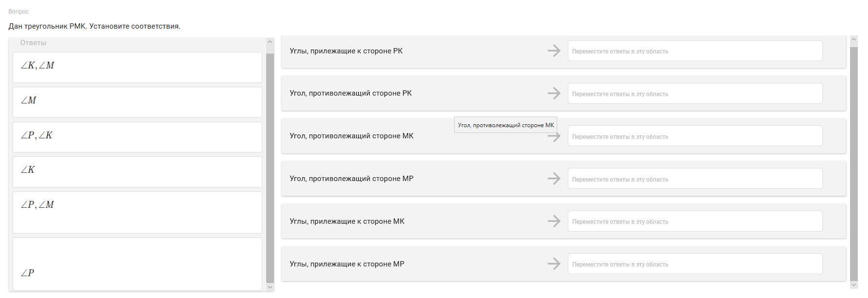Click the down arrow of the right scrollbar
Image resolution: width=868 pixels, height=298 pixels.
[x=854, y=285]
